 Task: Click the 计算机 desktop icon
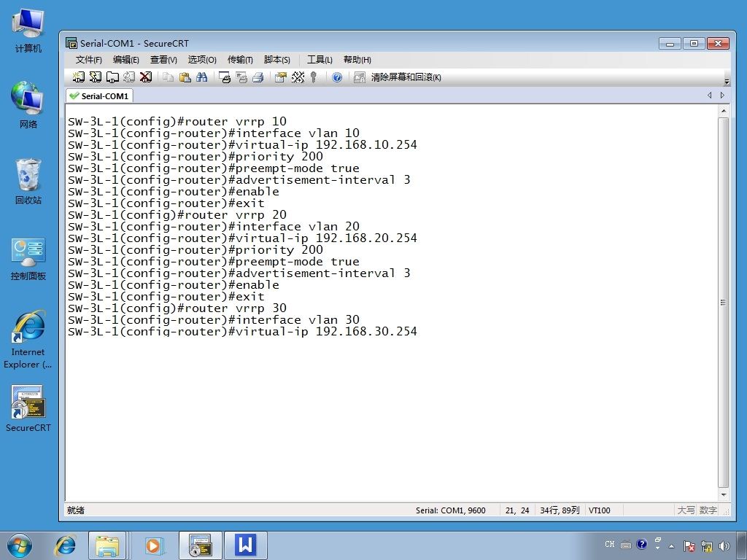click(x=28, y=31)
